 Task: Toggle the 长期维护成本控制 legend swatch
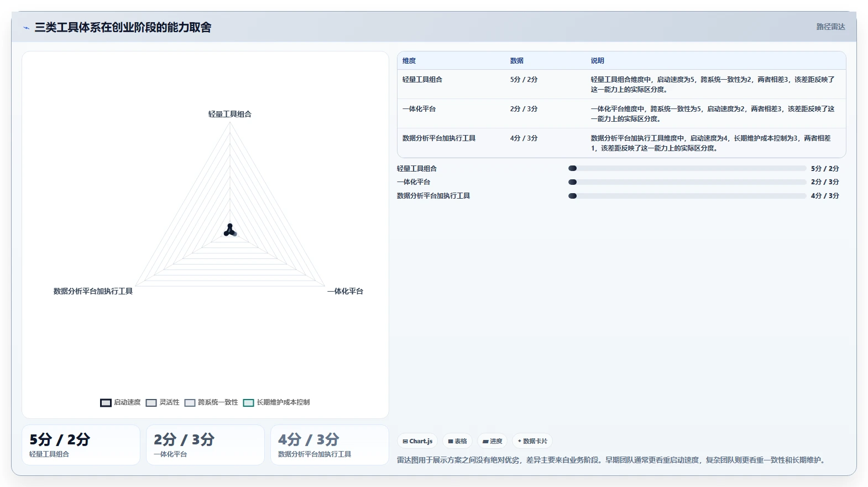pyautogui.click(x=249, y=403)
